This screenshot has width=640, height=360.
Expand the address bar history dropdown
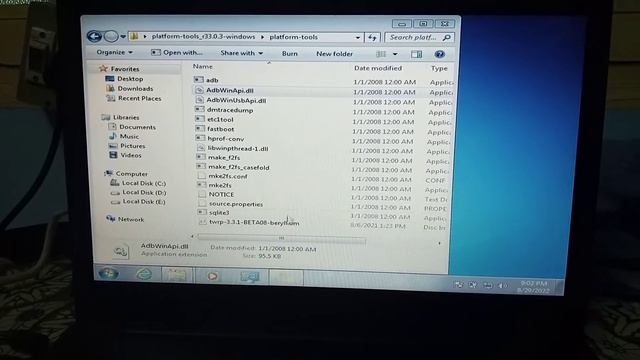[x=358, y=38]
